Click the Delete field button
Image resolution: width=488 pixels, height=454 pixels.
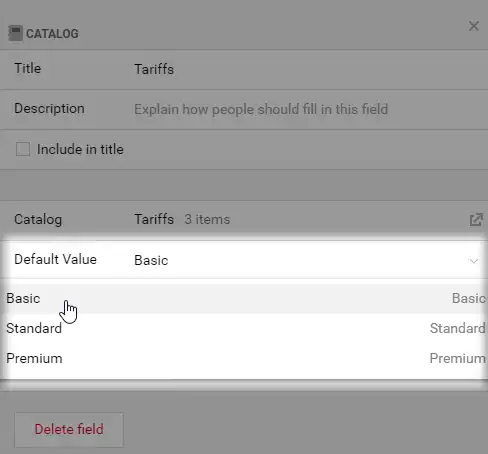69,429
